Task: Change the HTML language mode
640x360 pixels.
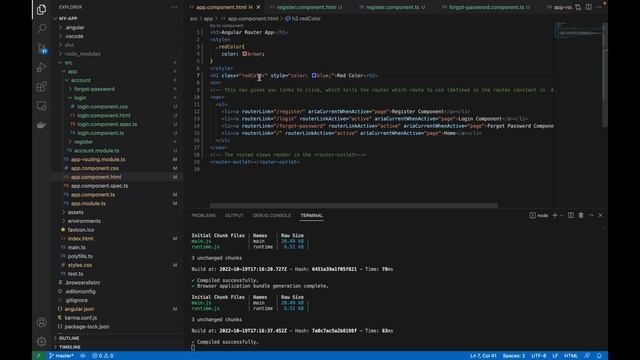Action: click(571, 356)
